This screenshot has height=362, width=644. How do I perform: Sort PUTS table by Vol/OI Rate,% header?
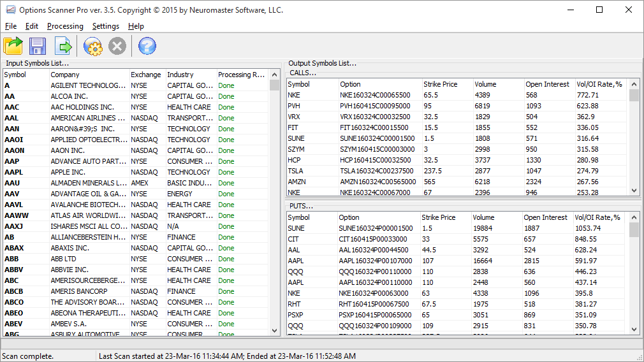[599, 217]
